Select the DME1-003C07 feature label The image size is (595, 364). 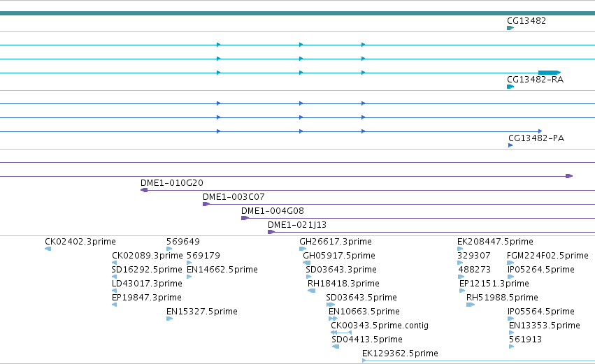coord(234,197)
